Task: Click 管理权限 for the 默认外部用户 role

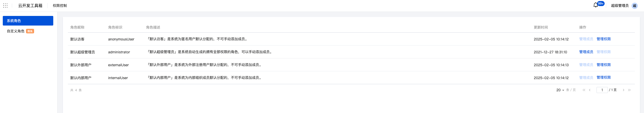Action: tap(604, 65)
